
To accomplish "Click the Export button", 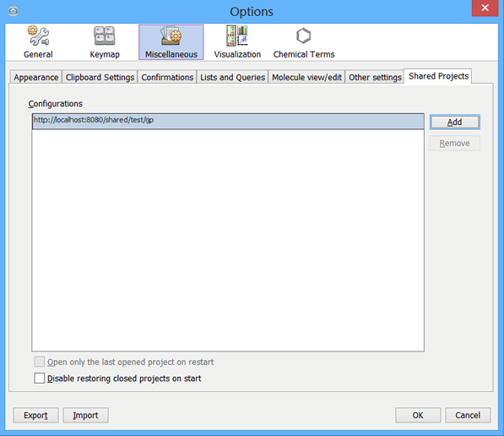I will point(35,415).
